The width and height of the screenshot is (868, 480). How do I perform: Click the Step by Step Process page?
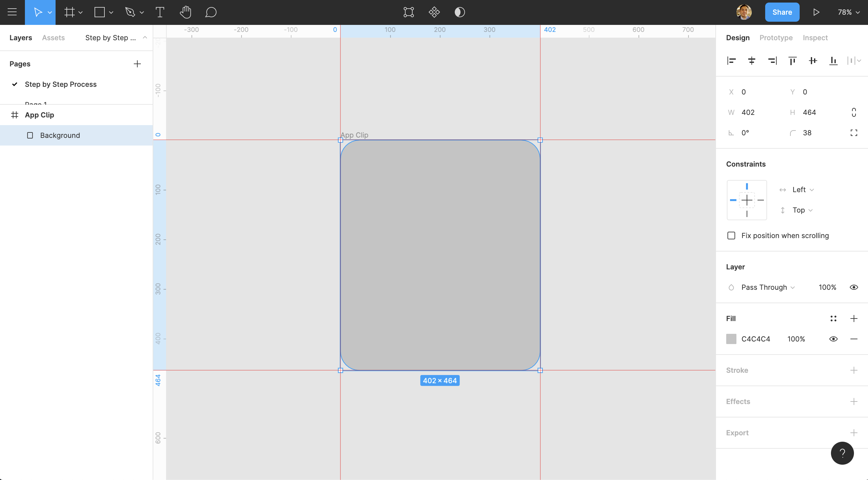pyautogui.click(x=60, y=84)
